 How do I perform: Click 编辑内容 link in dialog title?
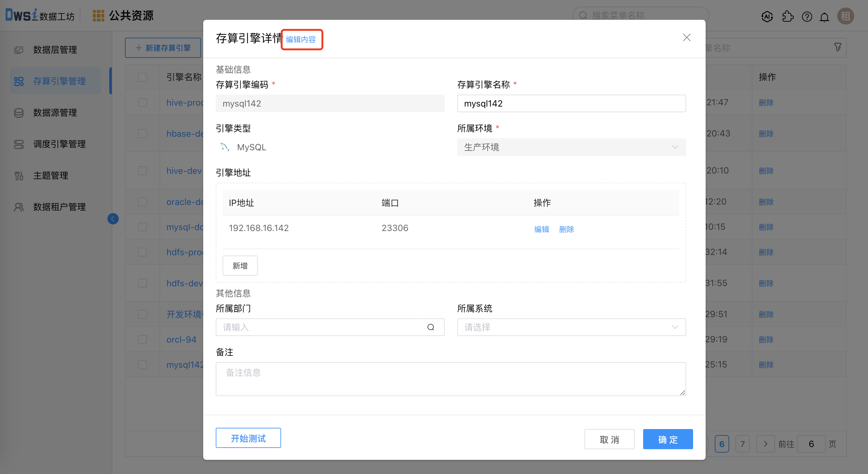pyautogui.click(x=301, y=40)
